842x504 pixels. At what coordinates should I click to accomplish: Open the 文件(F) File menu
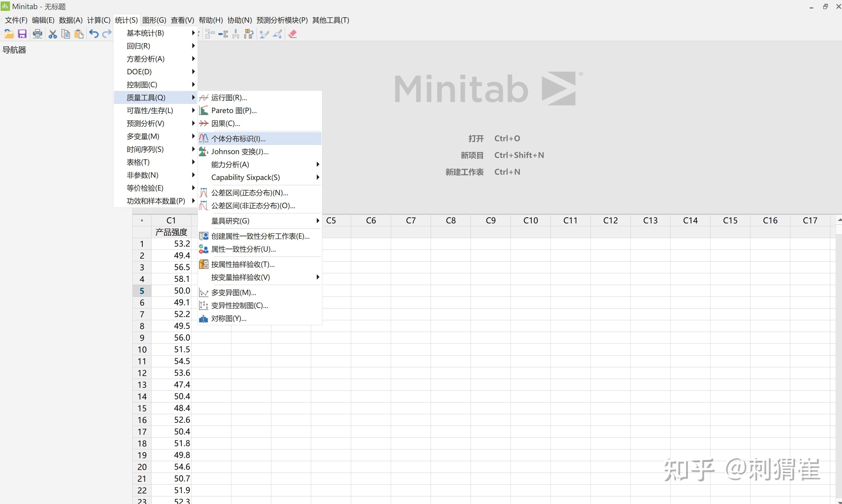click(x=16, y=20)
